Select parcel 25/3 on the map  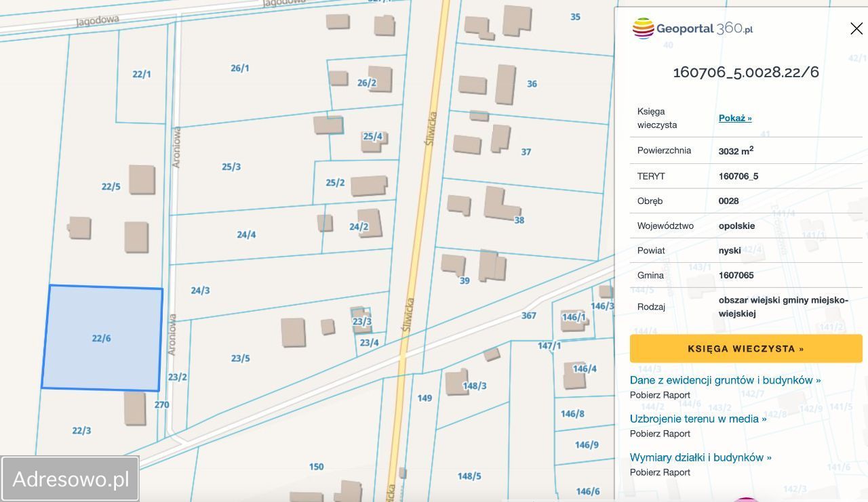pos(231,167)
